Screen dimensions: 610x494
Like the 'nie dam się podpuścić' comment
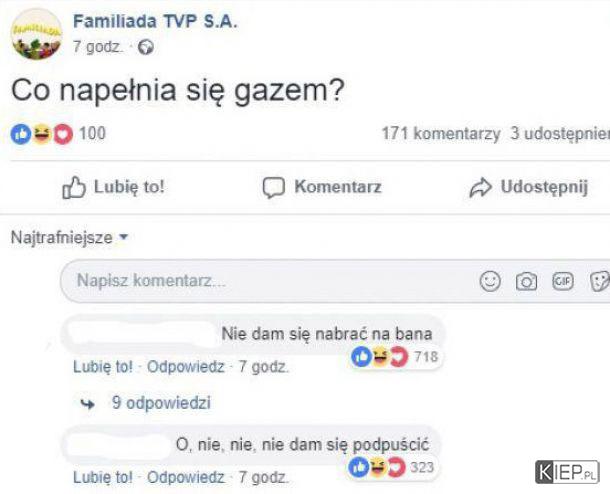[x=103, y=477]
